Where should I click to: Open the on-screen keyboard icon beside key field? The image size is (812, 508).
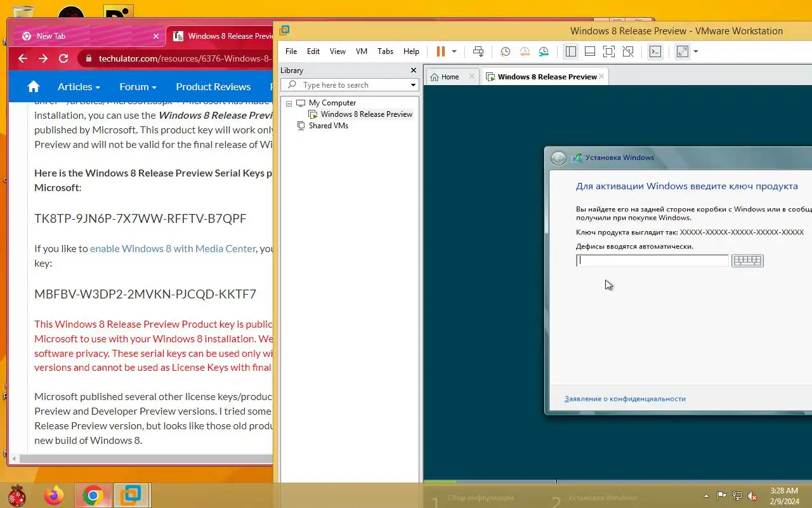click(747, 260)
